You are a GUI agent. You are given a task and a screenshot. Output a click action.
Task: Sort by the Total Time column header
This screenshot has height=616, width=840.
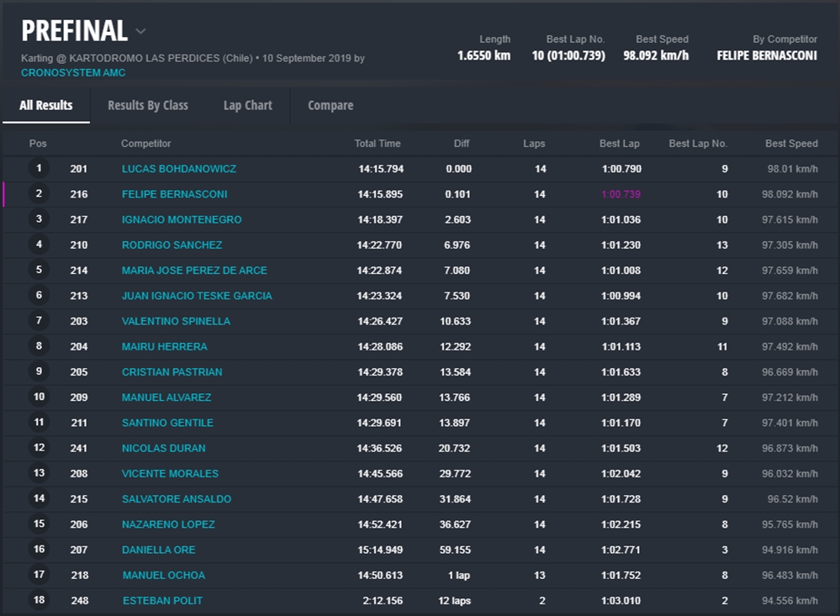(378, 144)
